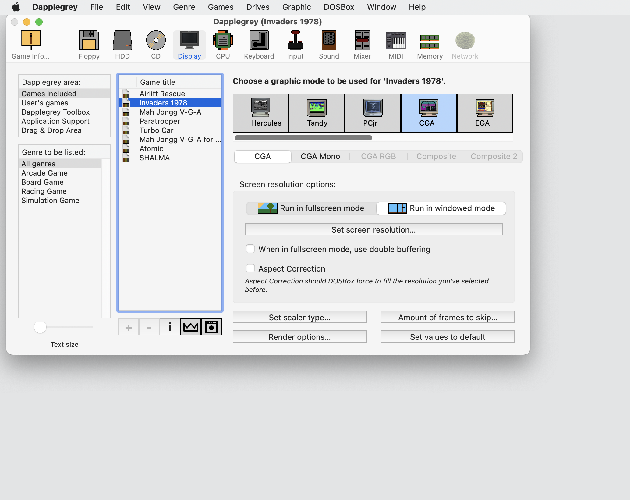Select Atomic in game list
The image size is (630, 500).
coord(170,148)
